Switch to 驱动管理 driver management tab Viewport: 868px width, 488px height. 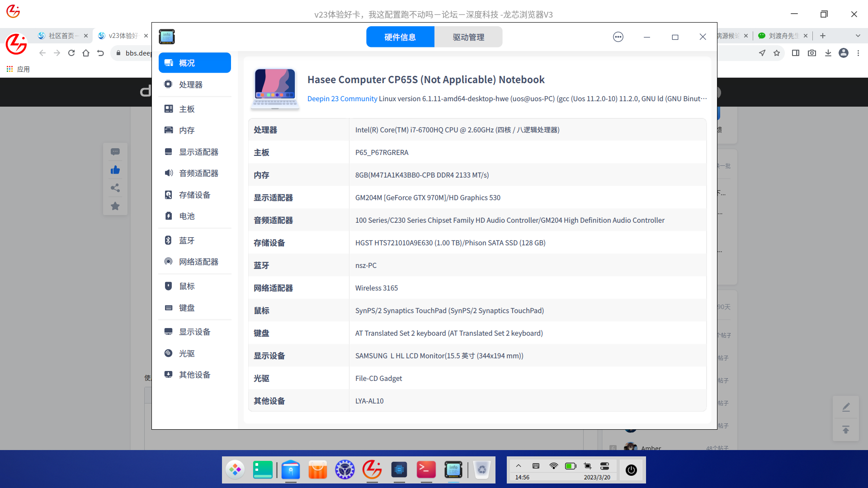pyautogui.click(x=468, y=37)
